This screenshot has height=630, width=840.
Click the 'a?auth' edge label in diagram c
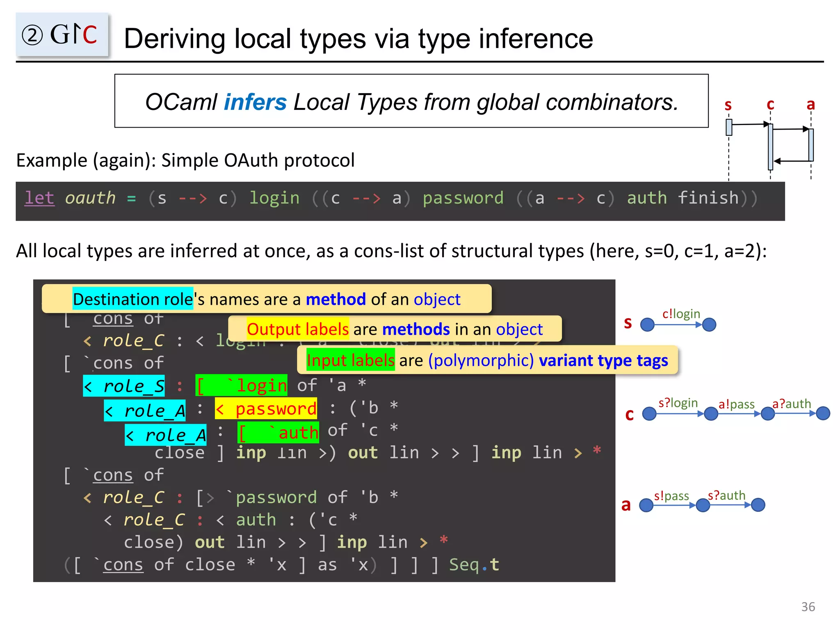coord(792,404)
